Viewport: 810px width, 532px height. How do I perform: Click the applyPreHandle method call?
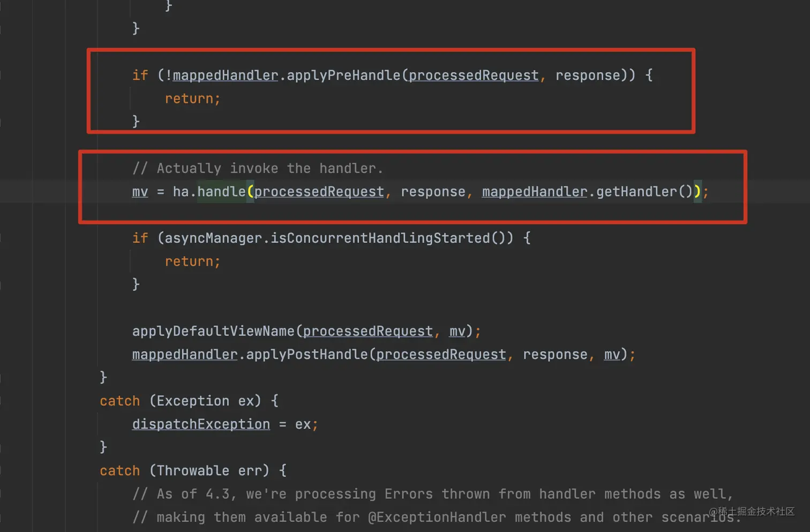(x=343, y=76)
